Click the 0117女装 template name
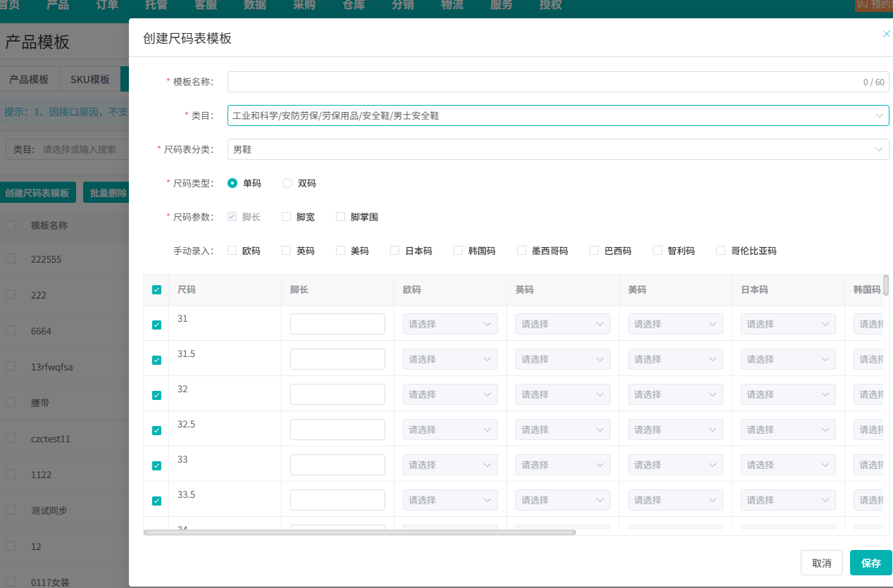This screenshot has width=893, height=588. click(50, 582)
